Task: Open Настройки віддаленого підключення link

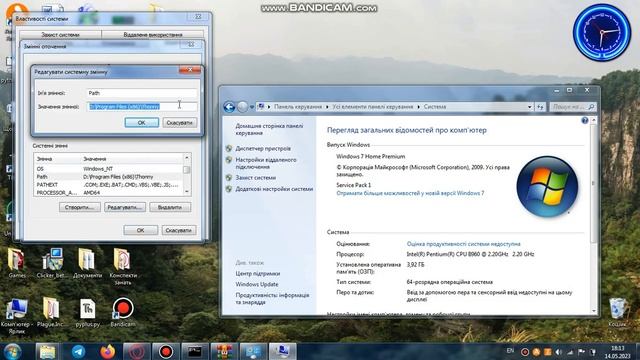Action: (266, 163)
